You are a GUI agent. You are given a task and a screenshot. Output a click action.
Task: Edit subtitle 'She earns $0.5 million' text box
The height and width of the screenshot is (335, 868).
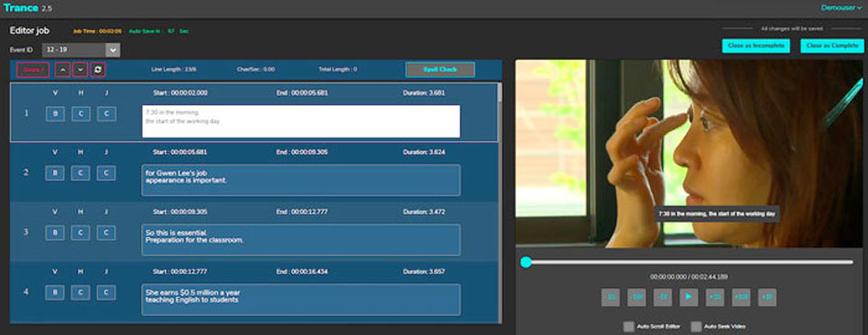(301, 300)
